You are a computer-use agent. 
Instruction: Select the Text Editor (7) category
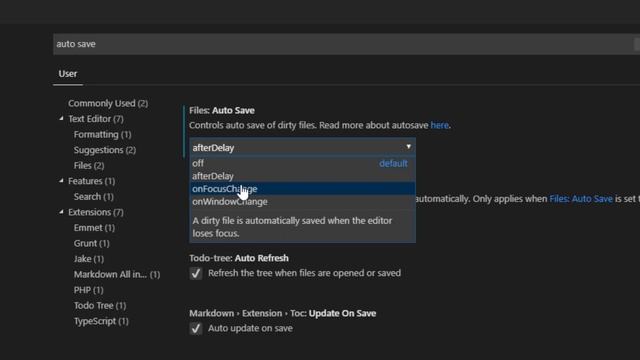tap(96, 119)
